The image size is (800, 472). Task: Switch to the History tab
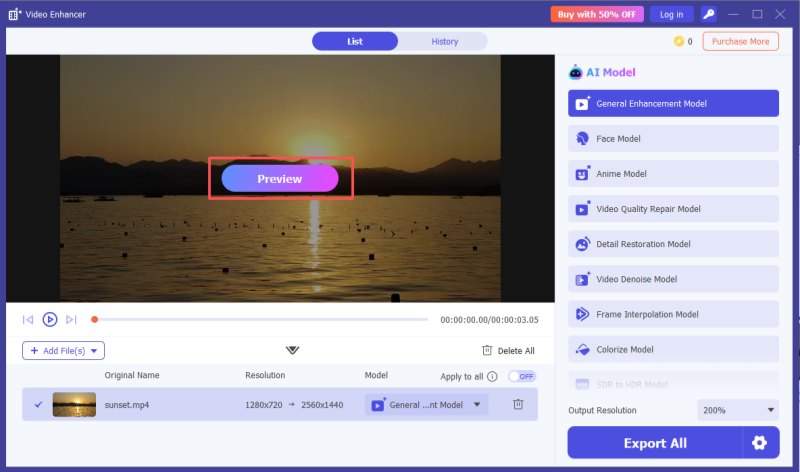[444, 41]
